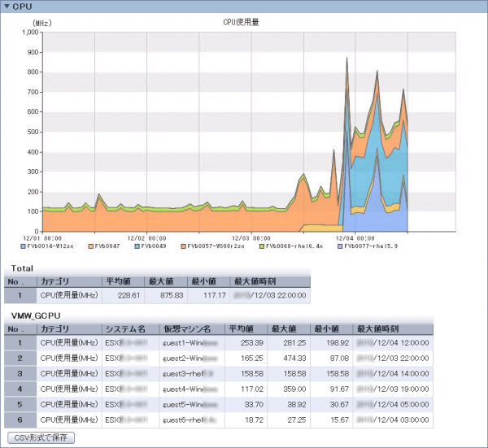
Task: Click the CPU section header title
Action: (22, 7)
